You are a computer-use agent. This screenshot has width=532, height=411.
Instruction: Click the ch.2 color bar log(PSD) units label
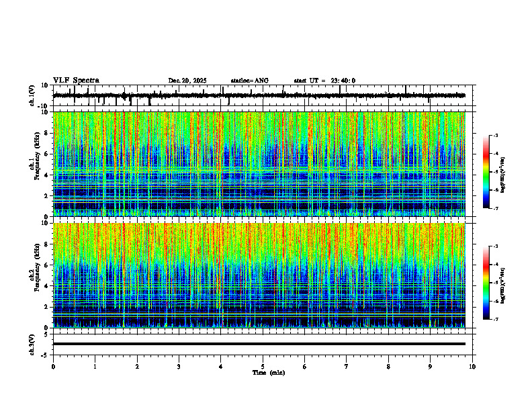(503, 285)
